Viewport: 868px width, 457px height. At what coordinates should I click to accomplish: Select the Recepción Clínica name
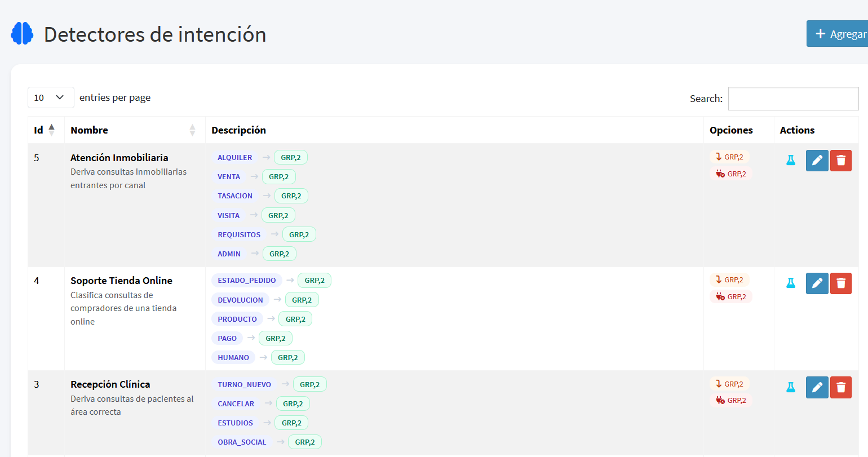coord(110,384)
